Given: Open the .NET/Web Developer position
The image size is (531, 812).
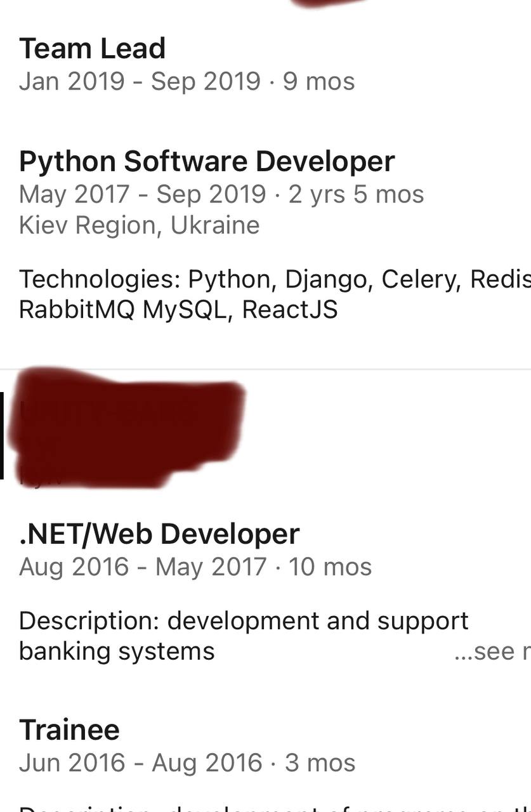Looking at the screenshot, I should 159,534.
